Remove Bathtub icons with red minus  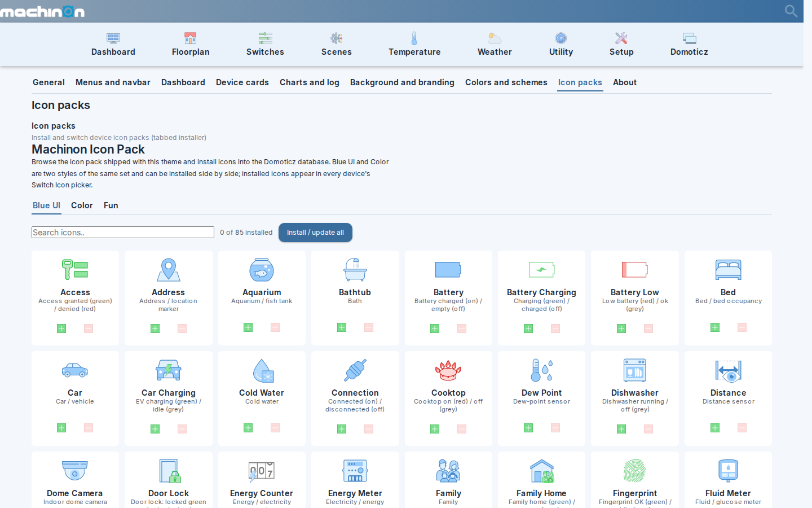(369, 327)
